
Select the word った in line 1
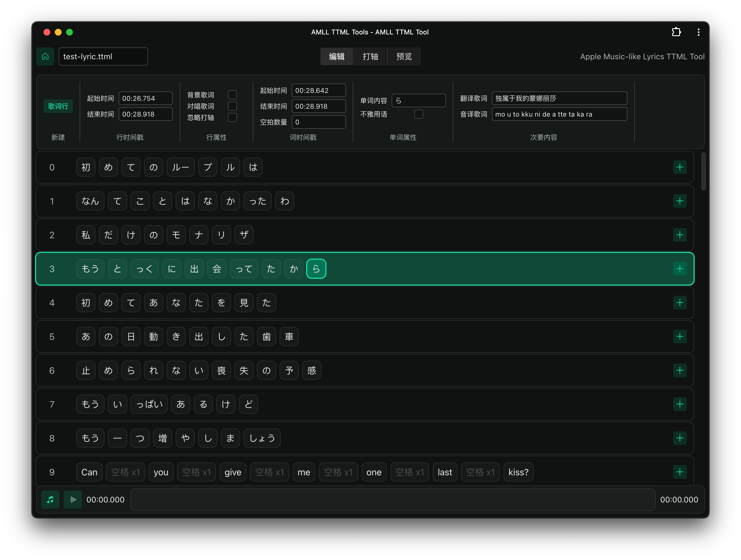[x=257, y=201]
